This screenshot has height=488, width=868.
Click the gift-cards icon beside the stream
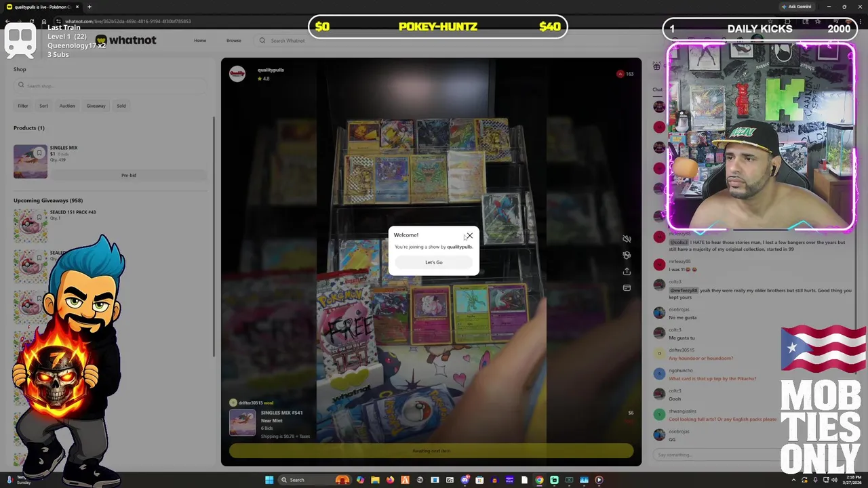pyautogui.click(x=627, y=255)
